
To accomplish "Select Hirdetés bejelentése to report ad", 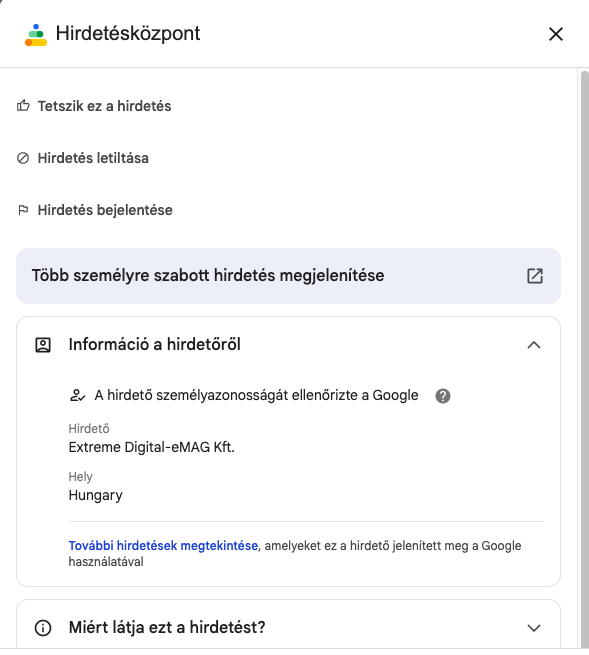I will tap(105, 210).
